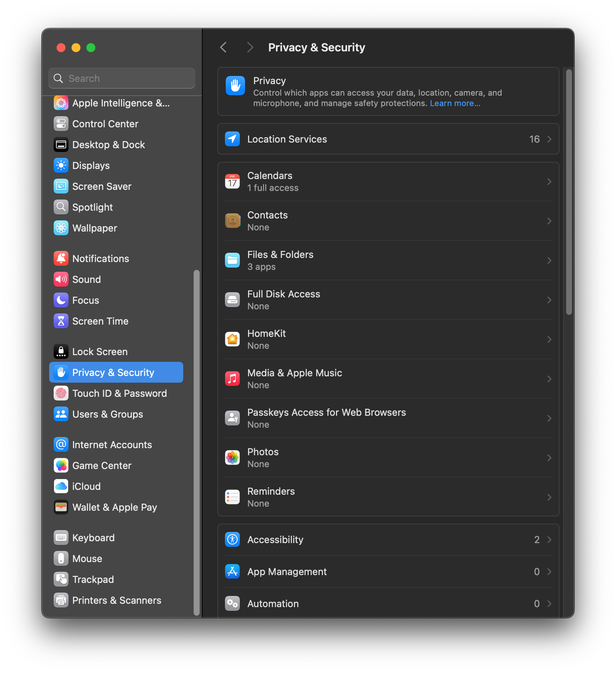
Task: Click the Accessibility count 2
Action: (537, 540)
